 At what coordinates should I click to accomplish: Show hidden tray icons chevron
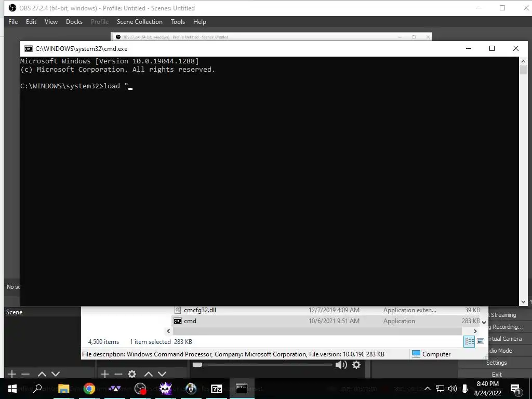click(x=428, y=389)
